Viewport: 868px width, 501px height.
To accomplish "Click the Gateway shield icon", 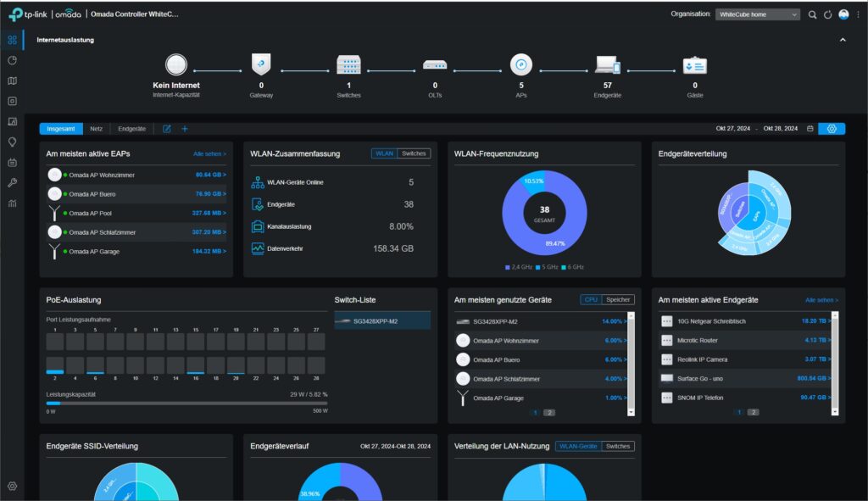I will [x=261, y=64].
